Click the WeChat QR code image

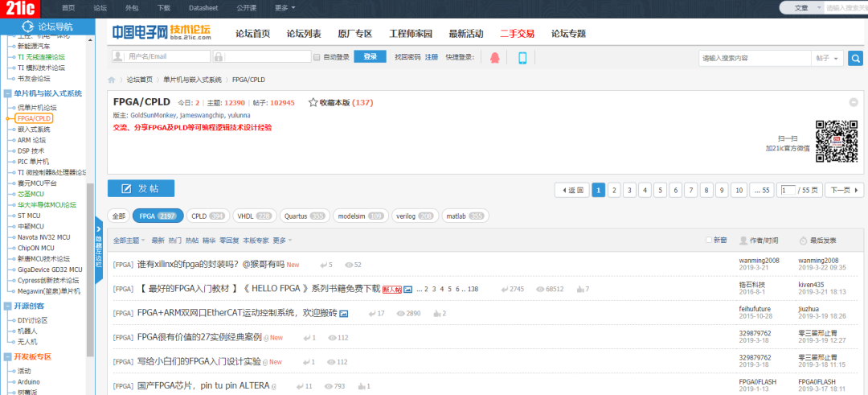(837, 141)
